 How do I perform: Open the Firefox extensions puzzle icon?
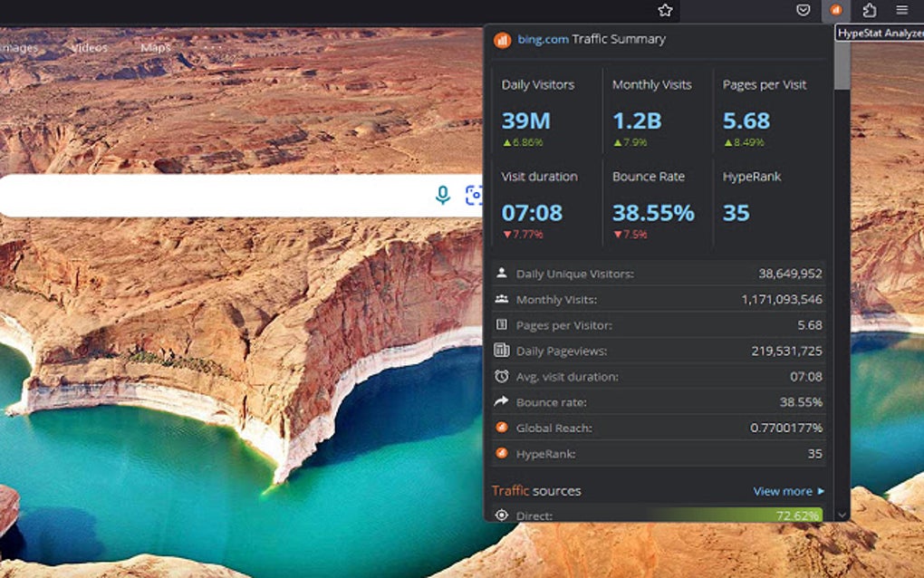pyautogui.click(x=868, y=11)
